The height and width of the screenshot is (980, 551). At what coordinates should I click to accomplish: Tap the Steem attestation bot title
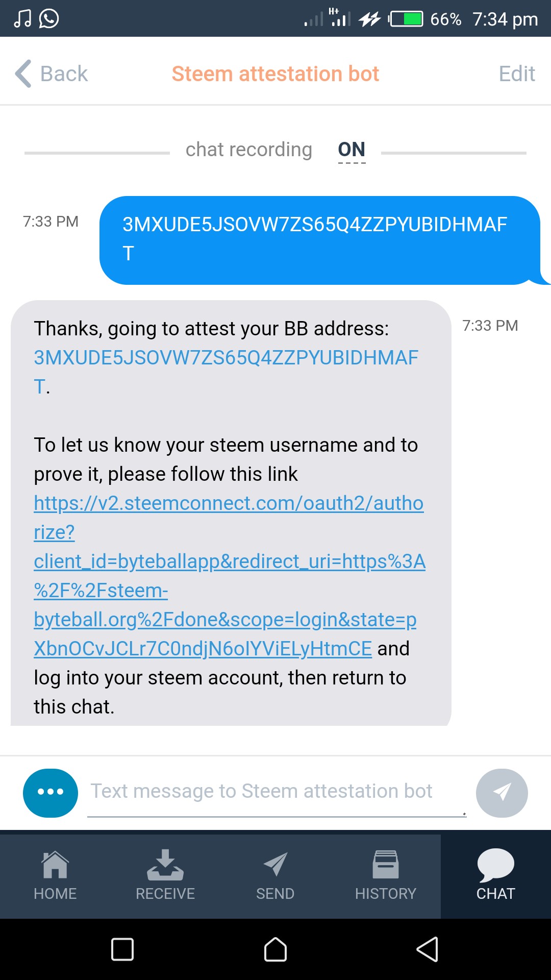pos(275,73)
